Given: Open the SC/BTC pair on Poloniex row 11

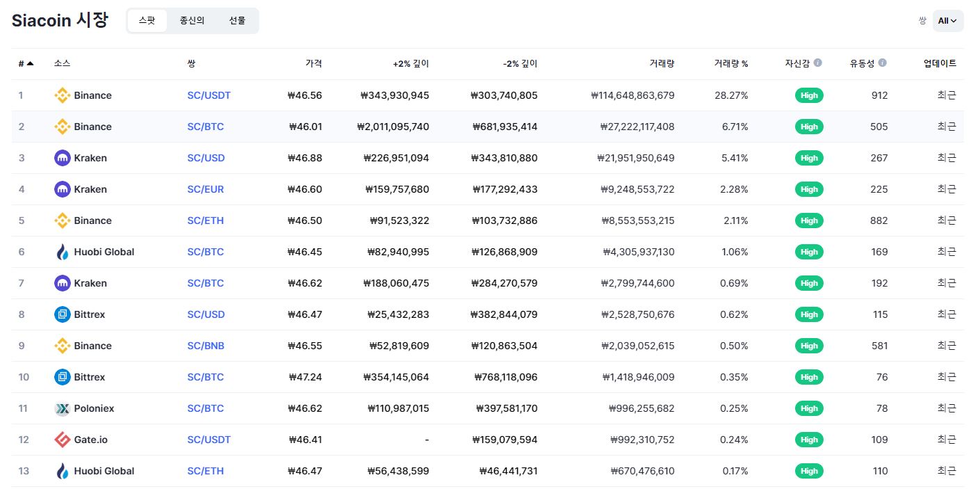Looking at the screenshot, I should [x=206, y=408].
